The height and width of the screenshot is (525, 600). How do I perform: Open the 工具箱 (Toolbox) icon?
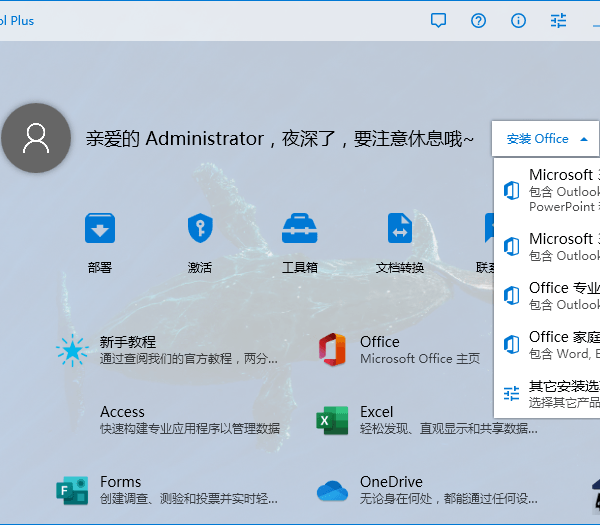[x=300, y=229]
